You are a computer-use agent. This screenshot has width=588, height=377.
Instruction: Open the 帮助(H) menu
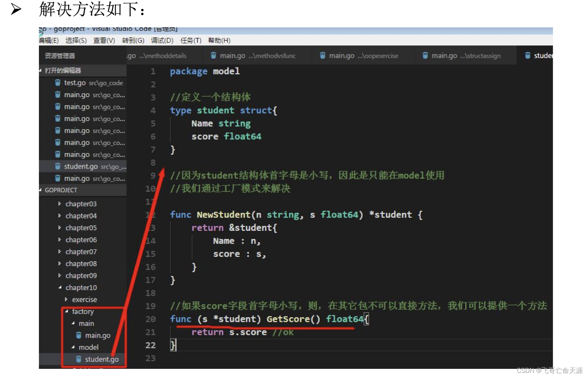pos(219,40)
